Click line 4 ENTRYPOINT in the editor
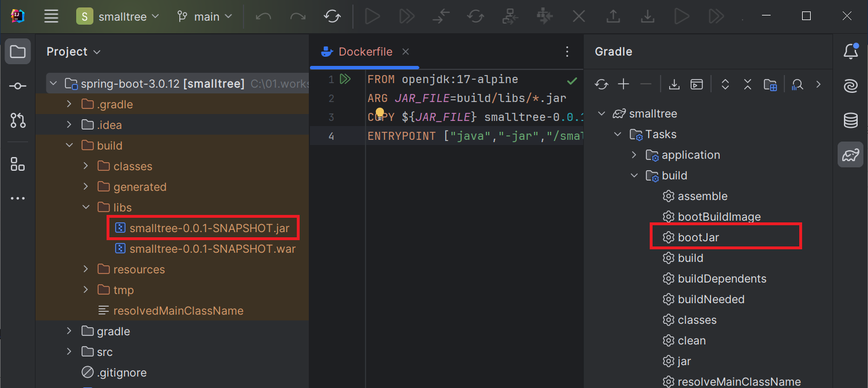Screen dimensions: 868x388 (x=475, y=136)
